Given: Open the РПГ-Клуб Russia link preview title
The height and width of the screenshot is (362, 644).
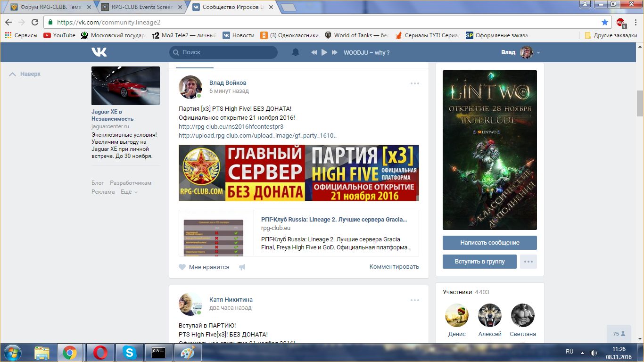Looking at the screenshot, I should (x=334, y=220).
